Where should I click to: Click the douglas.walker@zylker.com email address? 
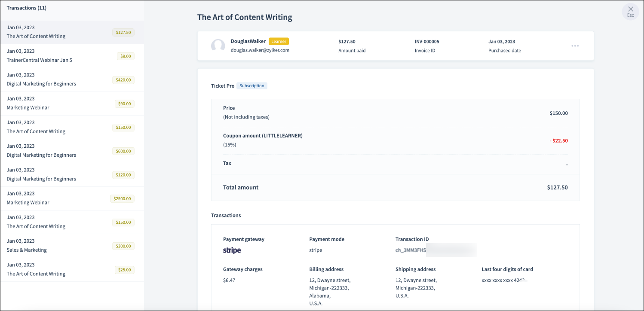pos(260,50)
